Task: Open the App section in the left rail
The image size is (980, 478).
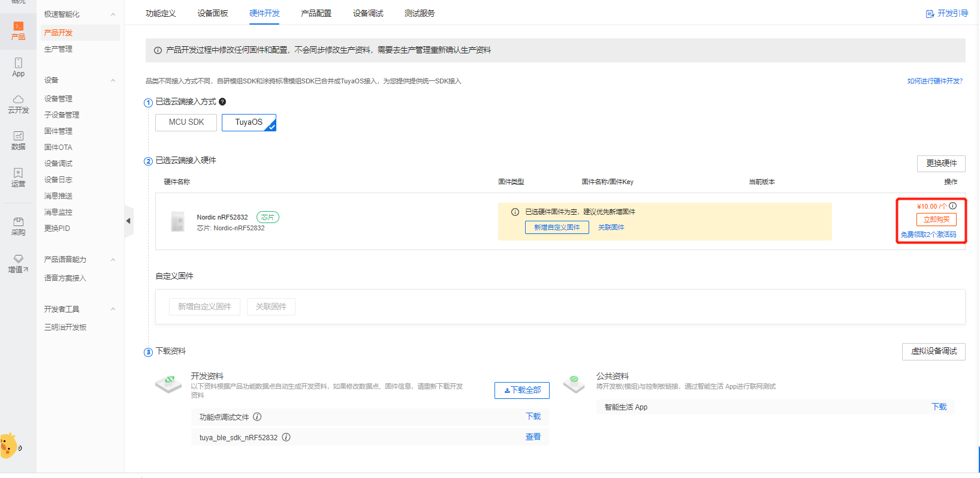Action: point(18,68)
